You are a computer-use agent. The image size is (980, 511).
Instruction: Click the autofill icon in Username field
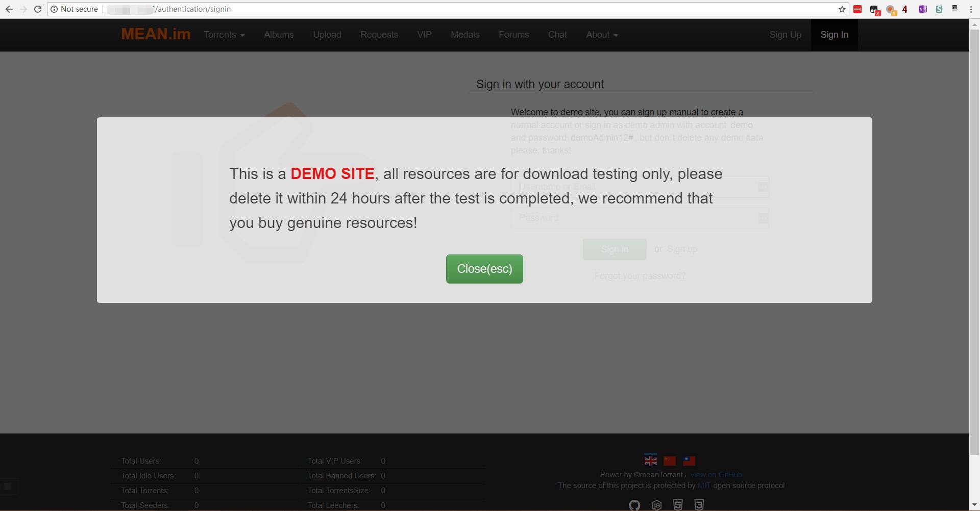[763, 187]
